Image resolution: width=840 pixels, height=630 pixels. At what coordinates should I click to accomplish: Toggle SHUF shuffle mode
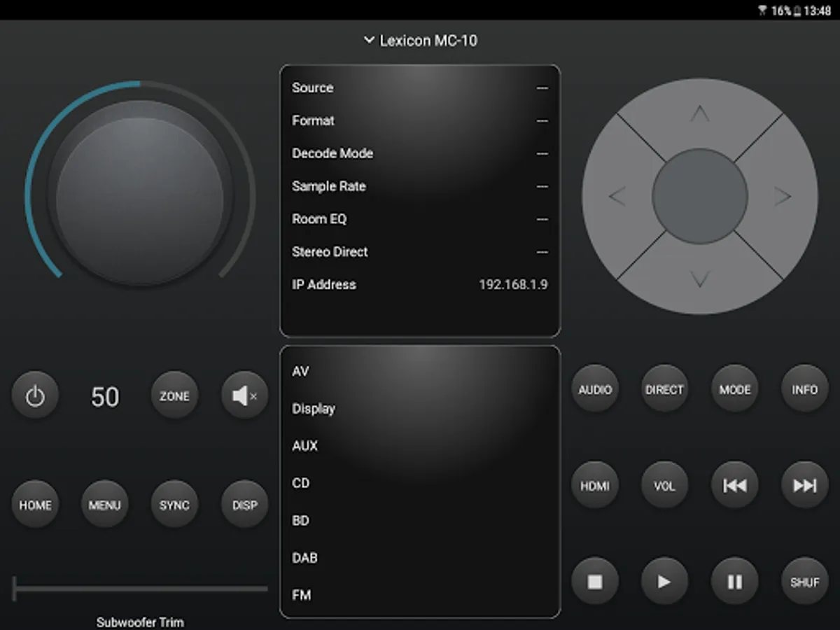pos(804,581)
